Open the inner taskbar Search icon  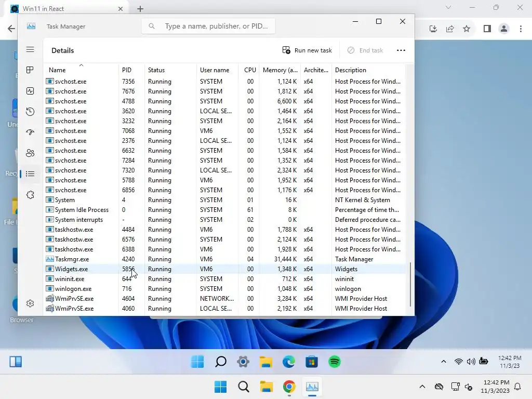tap(220, 362)
